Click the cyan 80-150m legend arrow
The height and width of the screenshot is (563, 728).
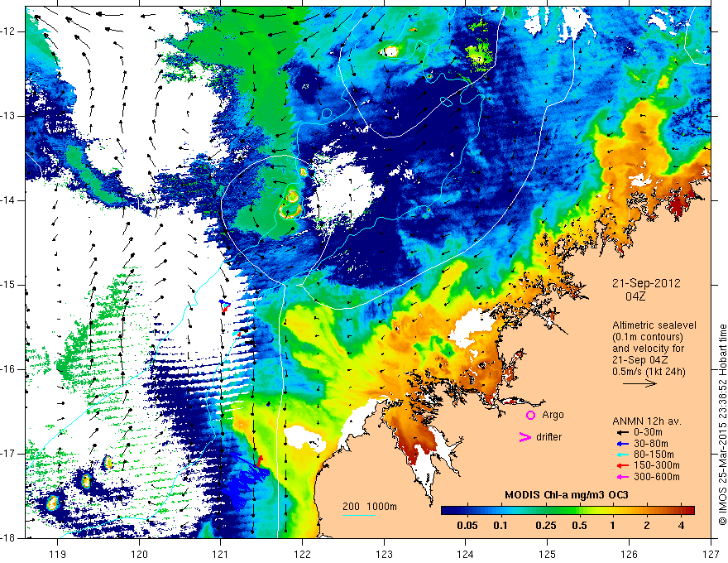(622, 455)
